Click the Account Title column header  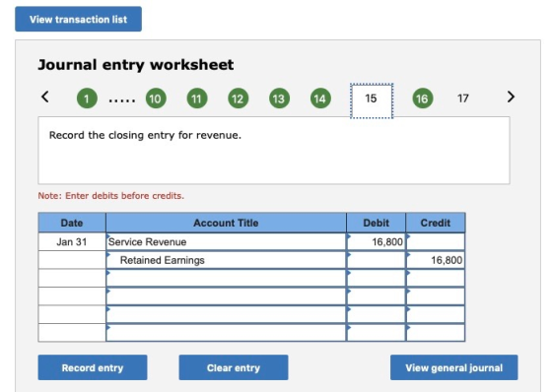point(226,223)
